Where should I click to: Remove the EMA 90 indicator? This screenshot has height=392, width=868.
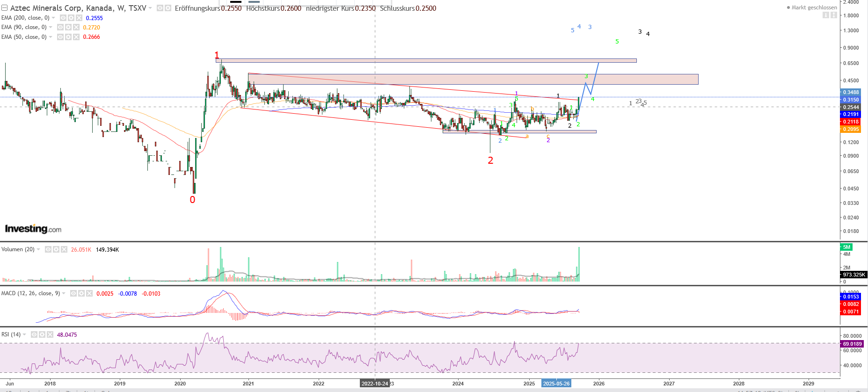tap(76, 27)
